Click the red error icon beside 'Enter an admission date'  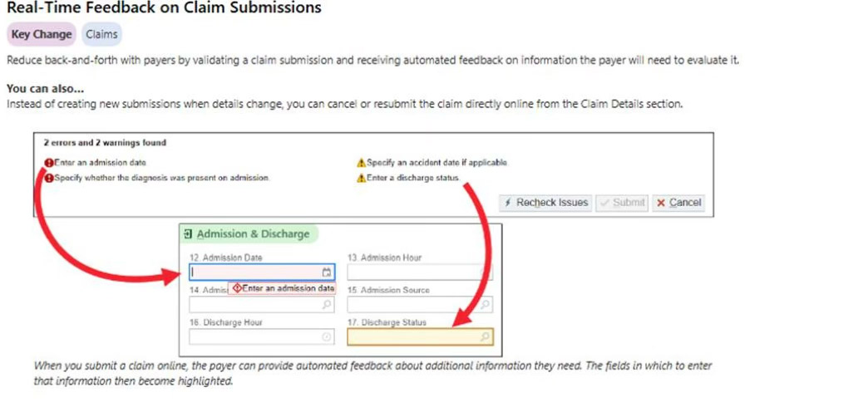point(49,163)
